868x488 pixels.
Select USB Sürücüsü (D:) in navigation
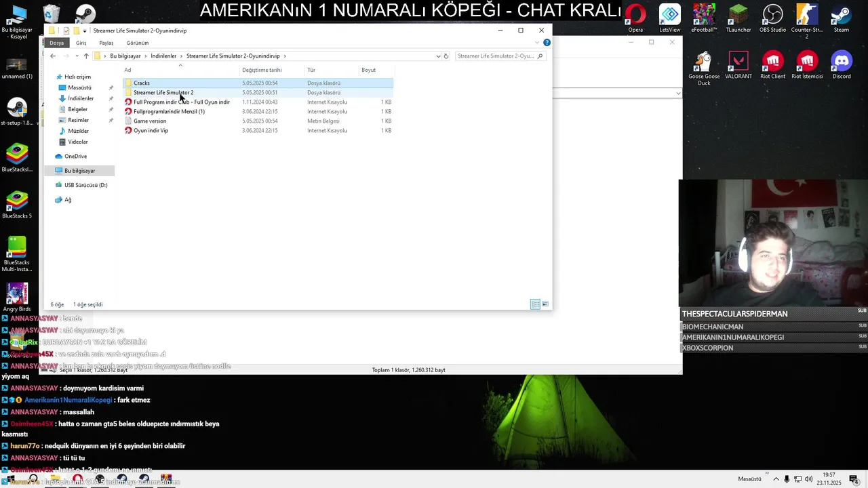[x=85, y=185]
